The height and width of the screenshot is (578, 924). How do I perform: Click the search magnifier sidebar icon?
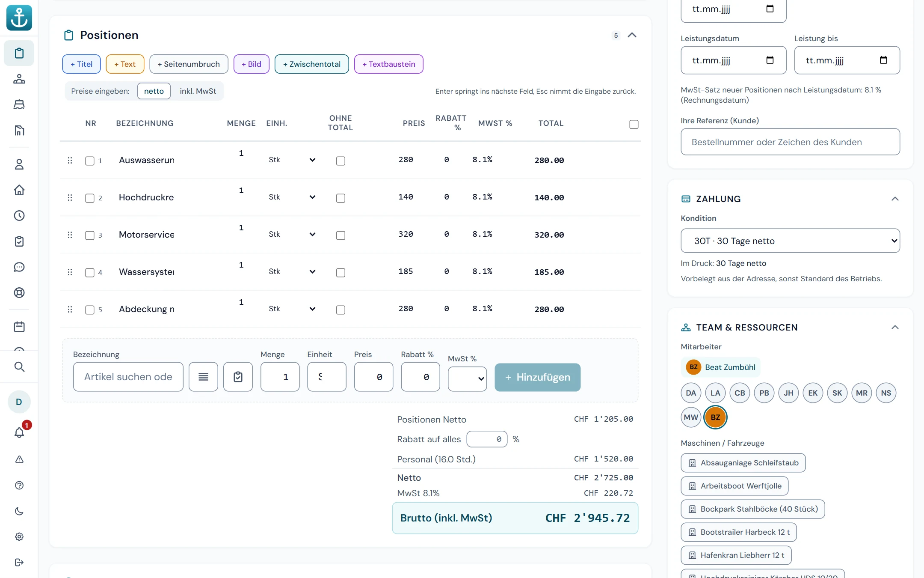pyautogui.click(x=19, y=366)
